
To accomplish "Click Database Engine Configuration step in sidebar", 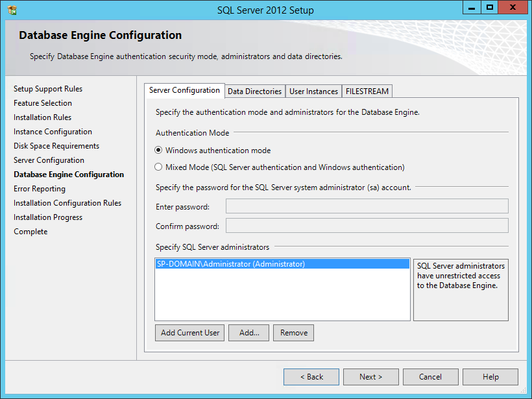I will pyautogui.click(x=69, y=175).
